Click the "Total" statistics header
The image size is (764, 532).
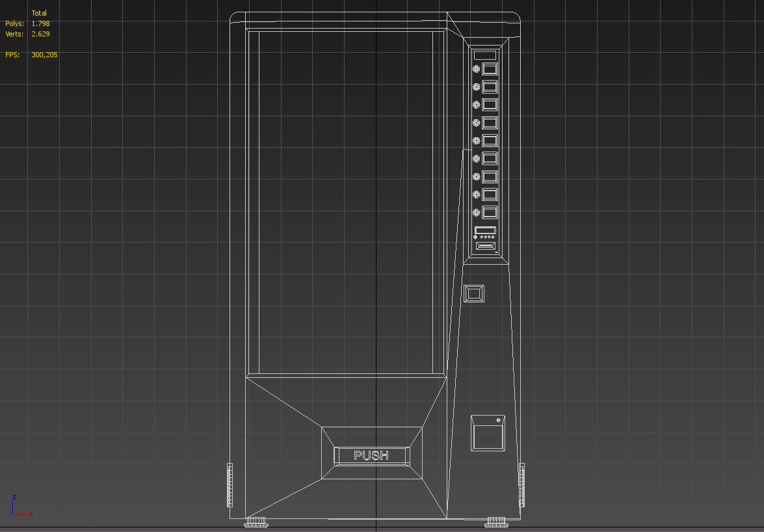tap(39, 13)
